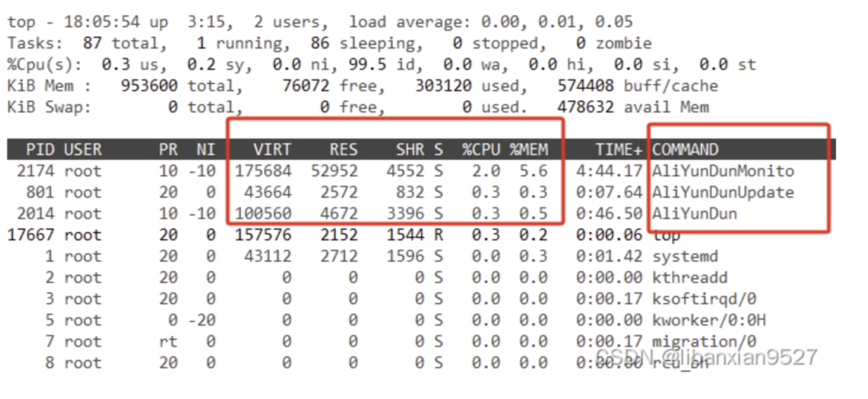The width and height of the screenshot is (868, 399).
Task: Click "1 running" in the Tasks line
Action: [239, 43]
